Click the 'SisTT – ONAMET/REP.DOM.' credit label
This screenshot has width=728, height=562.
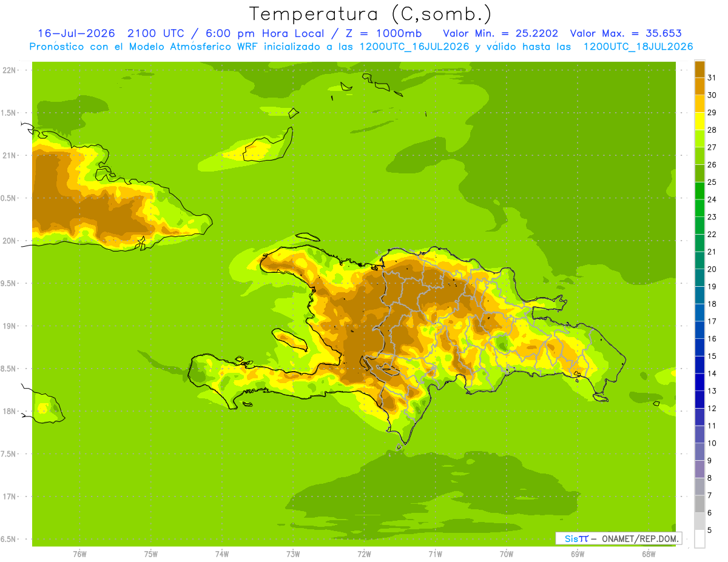(x=618, y=538)
